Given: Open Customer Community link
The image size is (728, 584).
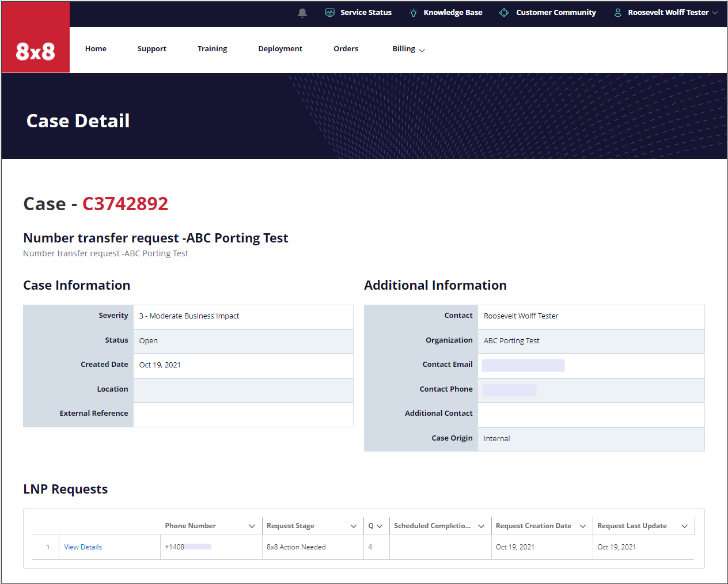Looking at the screenshot, I should [x=556, y=12].
